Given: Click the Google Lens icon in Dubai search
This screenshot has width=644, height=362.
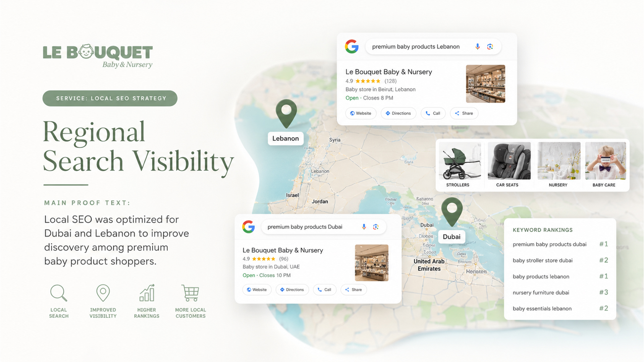Looking at the screenshot, I should coord(376,227).
